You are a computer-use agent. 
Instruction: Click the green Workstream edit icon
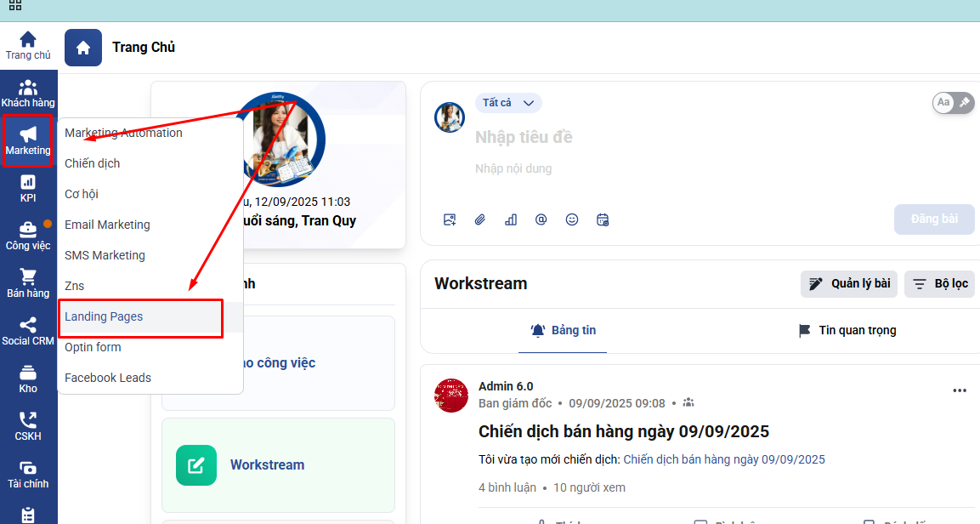[196, 465]
